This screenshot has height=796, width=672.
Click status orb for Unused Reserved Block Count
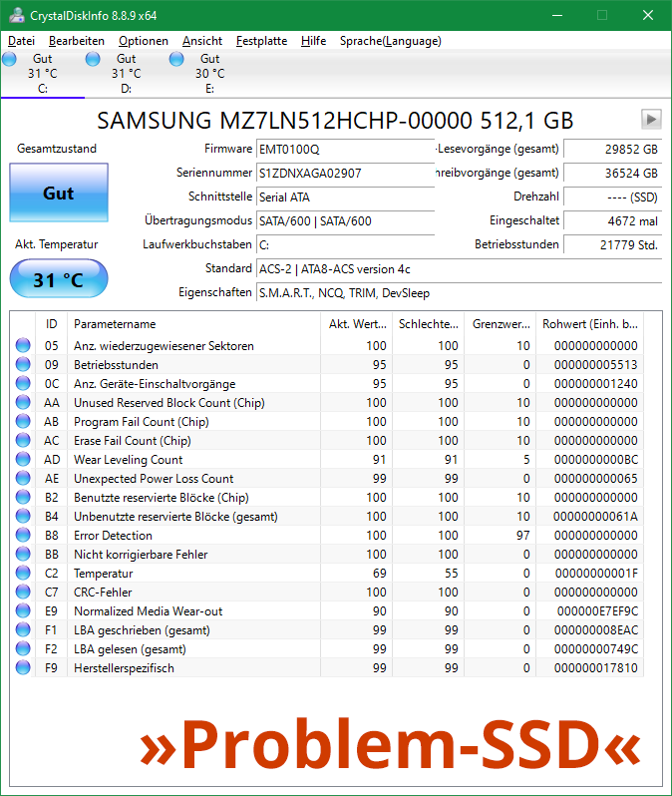pos(23,402)
